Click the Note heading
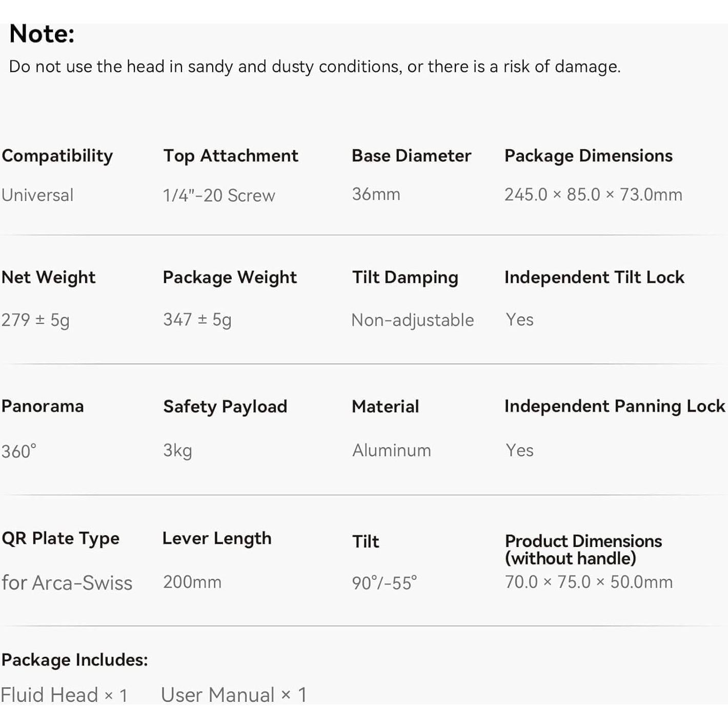 tap(42, 34)
